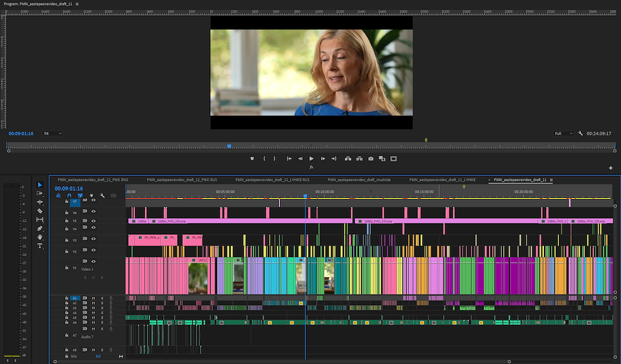This screenshot has width=621, height=364.
Task: Toggle lock on track V3
Action: [x=66, y=239]
